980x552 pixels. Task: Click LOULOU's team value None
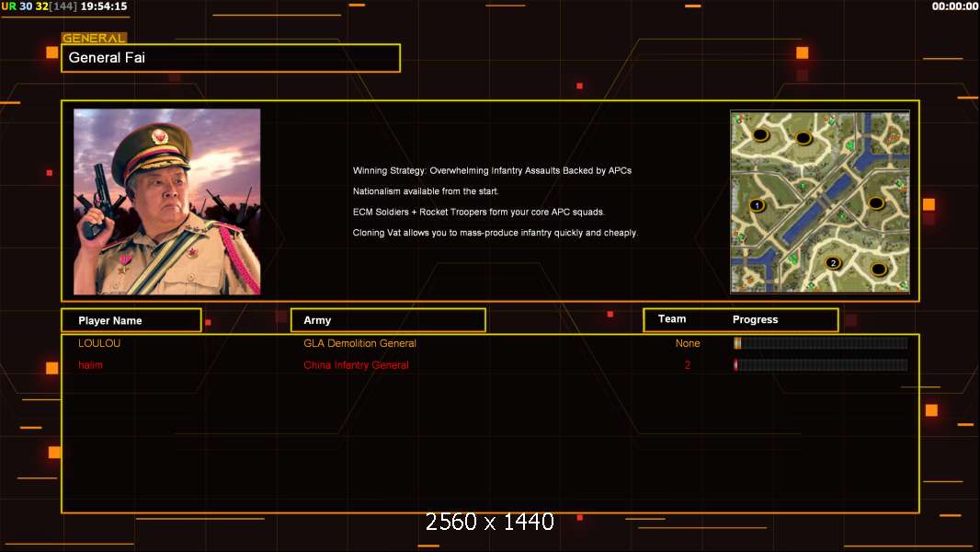(688, 343)
